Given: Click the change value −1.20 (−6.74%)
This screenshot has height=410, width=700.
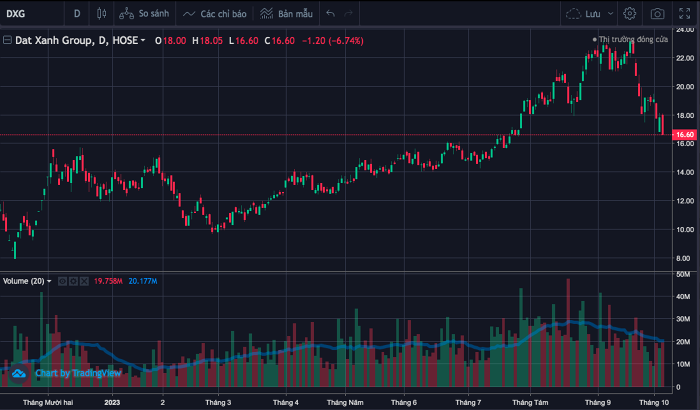Looking at the screenshot, I should (x=333, y=41).
